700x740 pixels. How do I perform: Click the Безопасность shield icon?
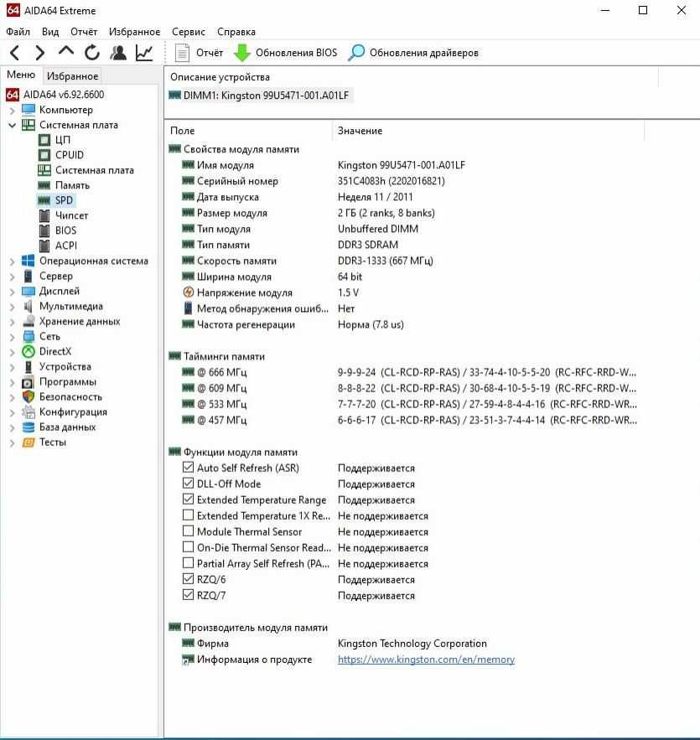point(29,397)
